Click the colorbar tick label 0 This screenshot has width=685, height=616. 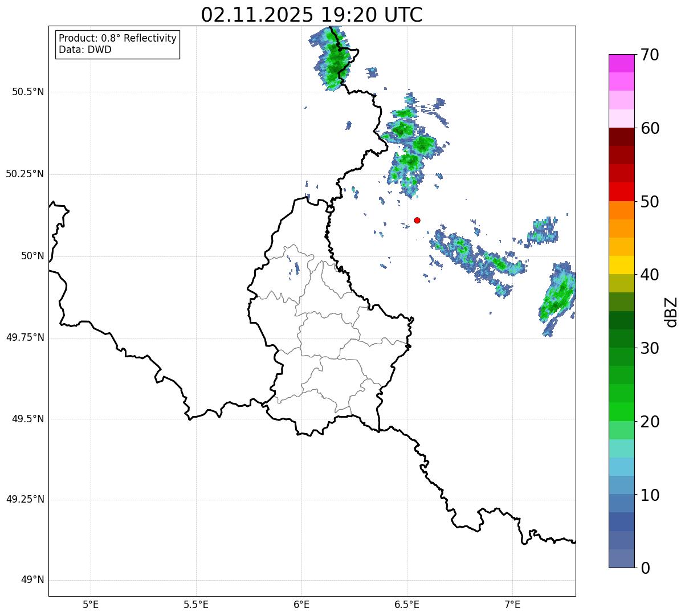(x=645, y=568)
